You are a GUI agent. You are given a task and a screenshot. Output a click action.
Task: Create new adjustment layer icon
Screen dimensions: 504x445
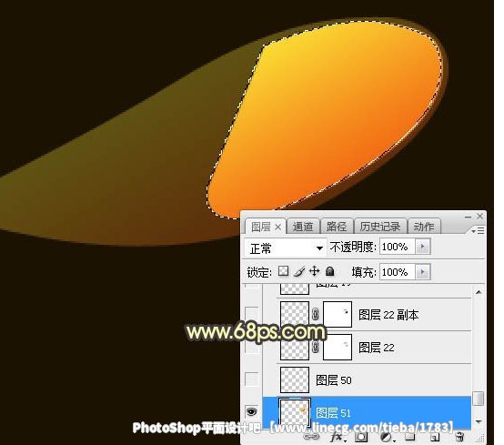(387, 437)
